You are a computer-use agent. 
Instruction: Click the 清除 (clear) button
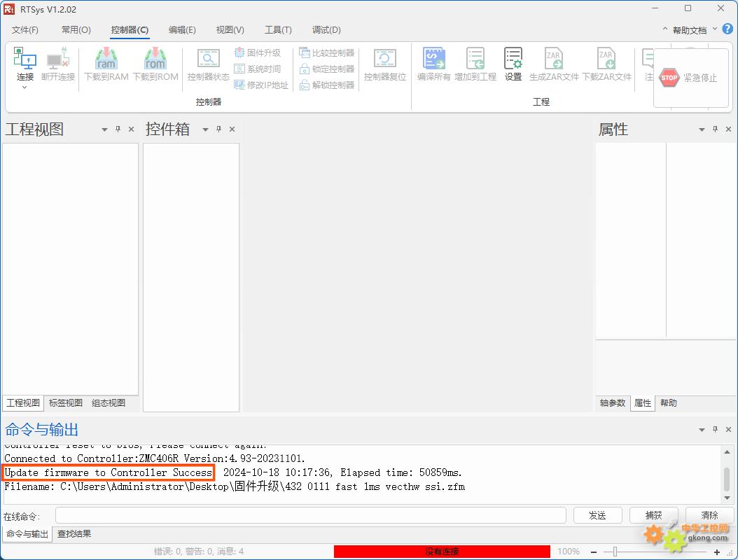tap(709, 515)
